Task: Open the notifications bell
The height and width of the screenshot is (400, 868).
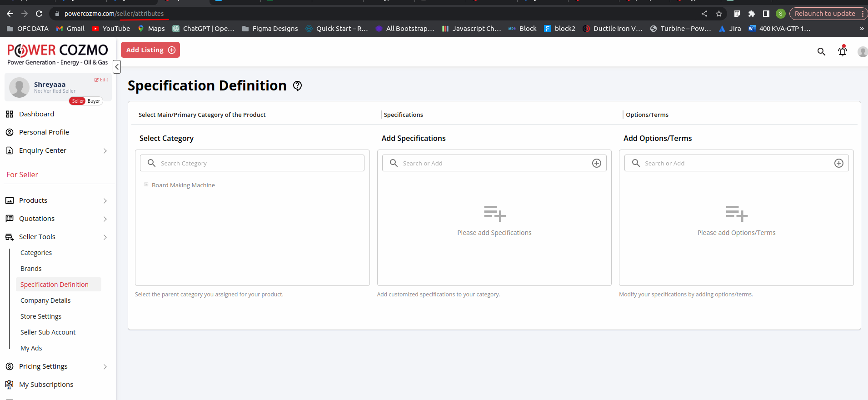Action: 842,51
